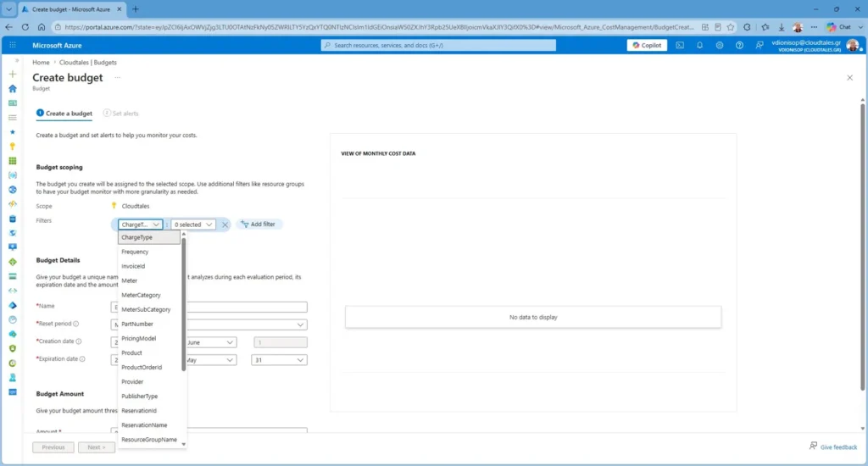Select ResourceGroupName filter option
The image size is (868, 466).
tap(149, 440)
